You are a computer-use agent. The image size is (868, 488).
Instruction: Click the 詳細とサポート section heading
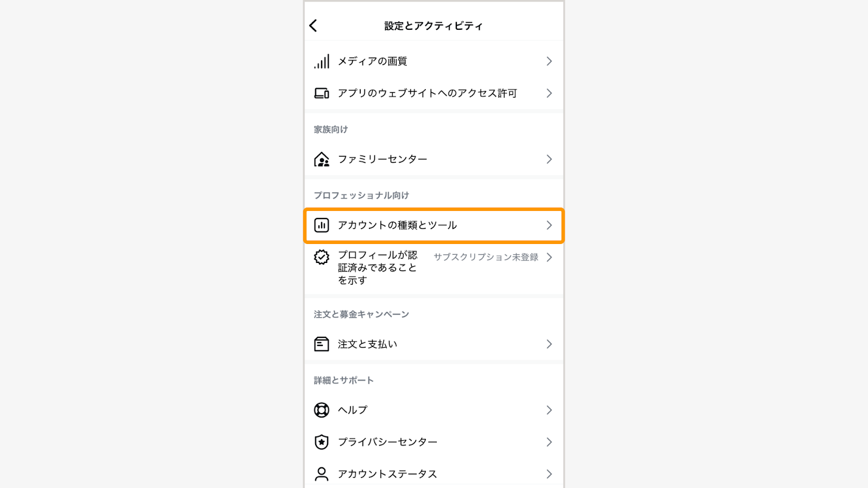(344, 381)
